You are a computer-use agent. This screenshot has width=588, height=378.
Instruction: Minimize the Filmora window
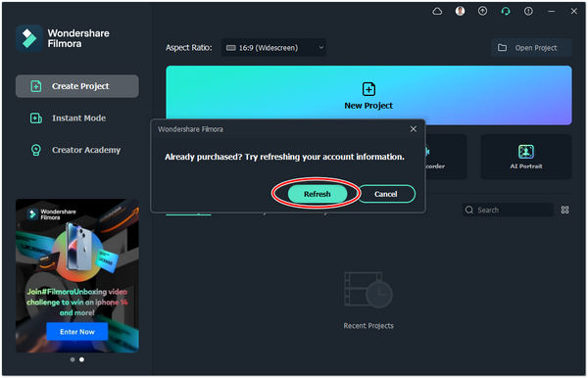click(551, 11)
